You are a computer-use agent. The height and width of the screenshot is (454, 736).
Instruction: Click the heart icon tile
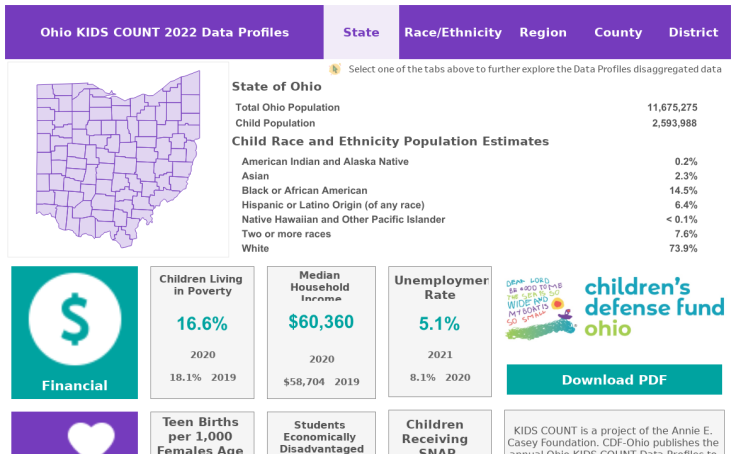pyautogui.click(x=74, y=437)
